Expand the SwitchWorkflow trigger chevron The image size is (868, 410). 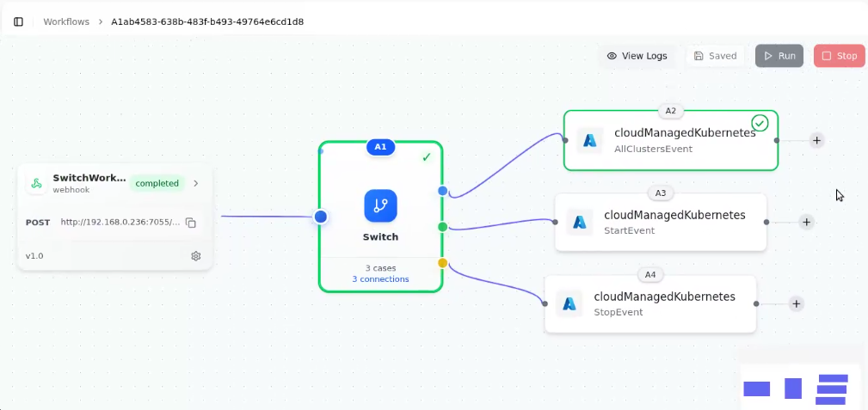click(x=195, y=183)
